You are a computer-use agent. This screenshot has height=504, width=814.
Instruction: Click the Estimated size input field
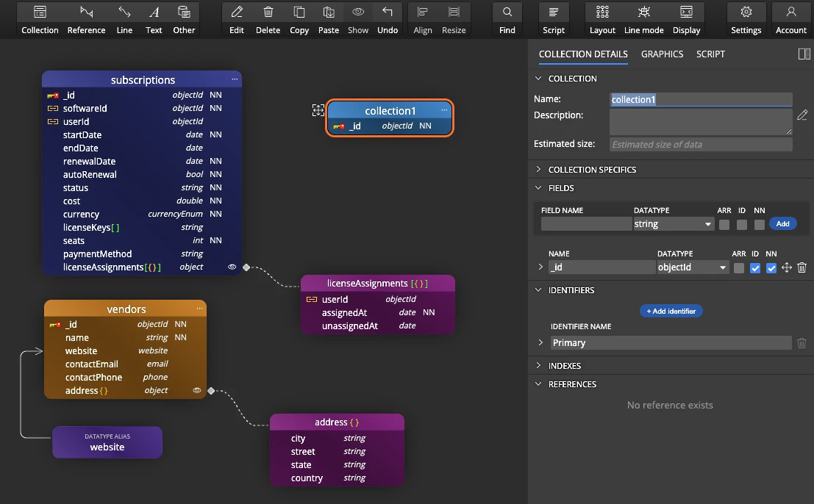click(x=701, y=145)
